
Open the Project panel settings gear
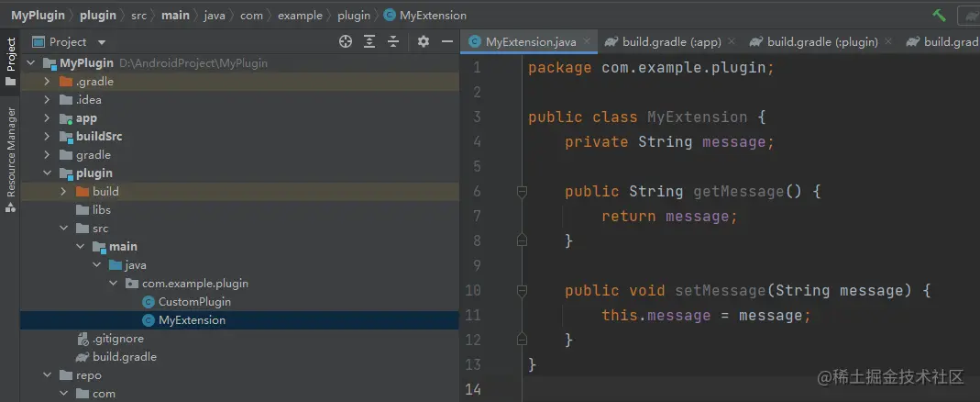pos(424,42)
